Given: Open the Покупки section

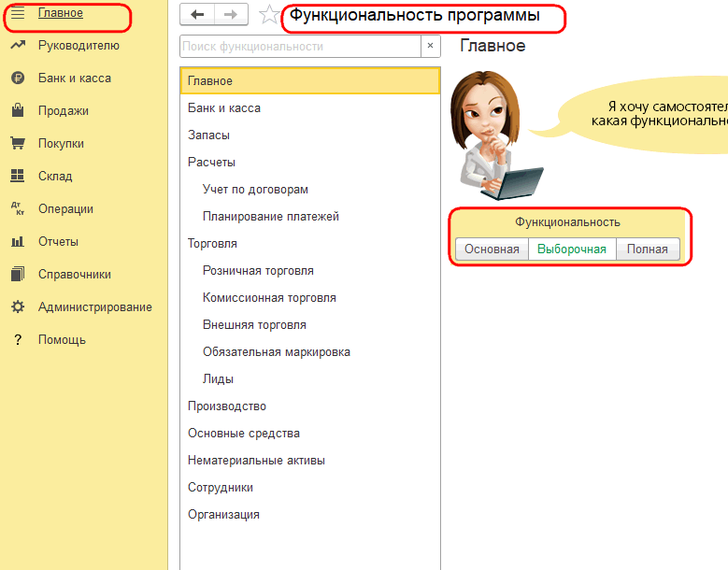Looking at the screenshot, I should (x=61, y=143).
